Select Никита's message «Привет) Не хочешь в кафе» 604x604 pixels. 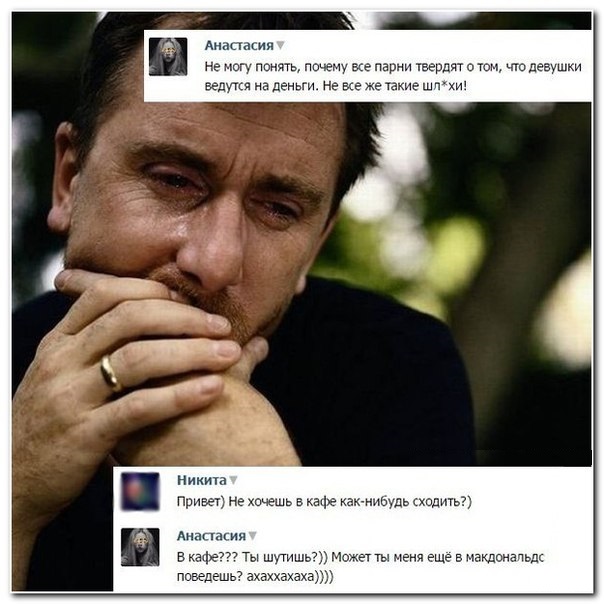[324, 502]
